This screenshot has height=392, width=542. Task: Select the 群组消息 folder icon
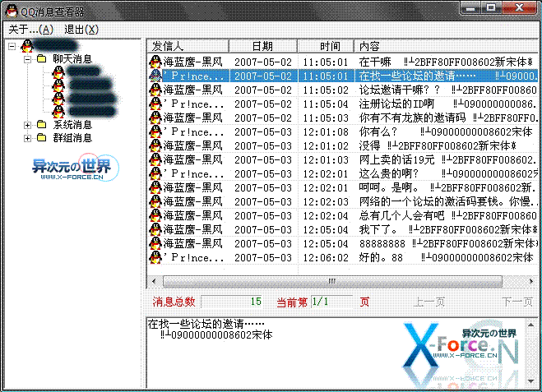[x=41, y=138]
